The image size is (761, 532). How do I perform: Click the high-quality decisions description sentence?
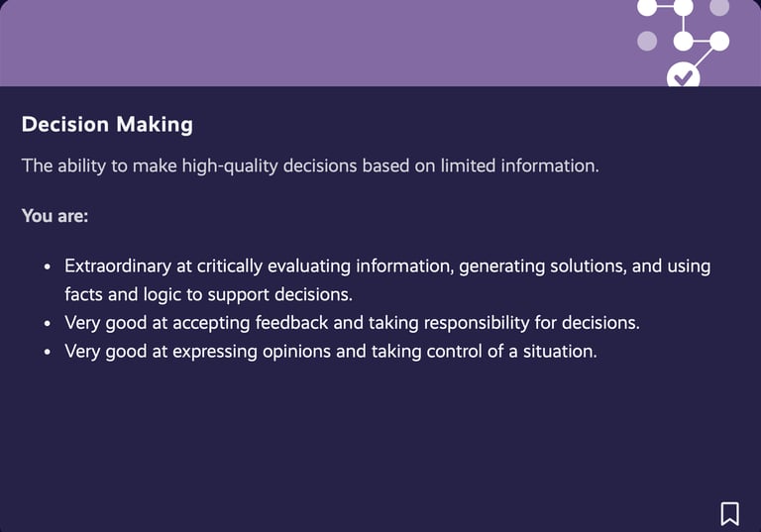[310, 166]
